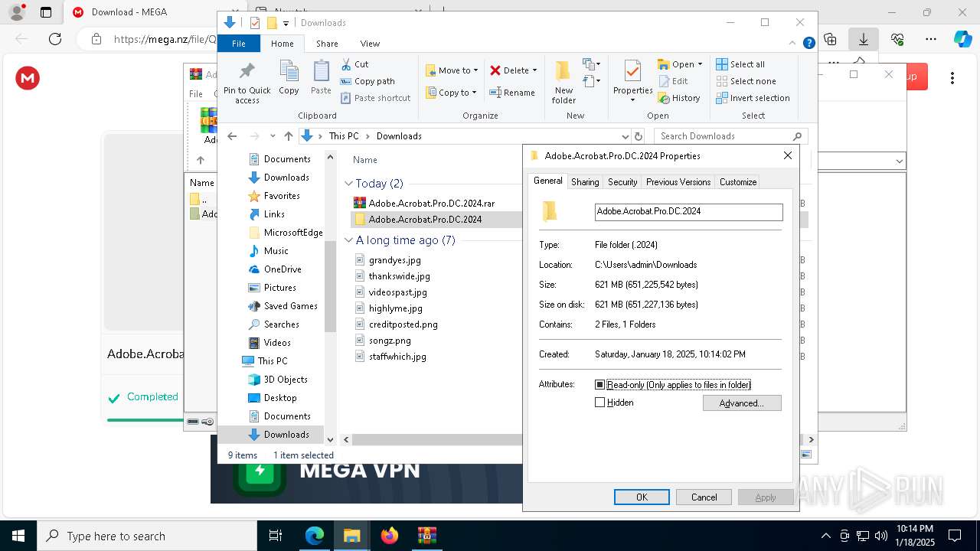Open the address bar history dropdown

point(625,136)
